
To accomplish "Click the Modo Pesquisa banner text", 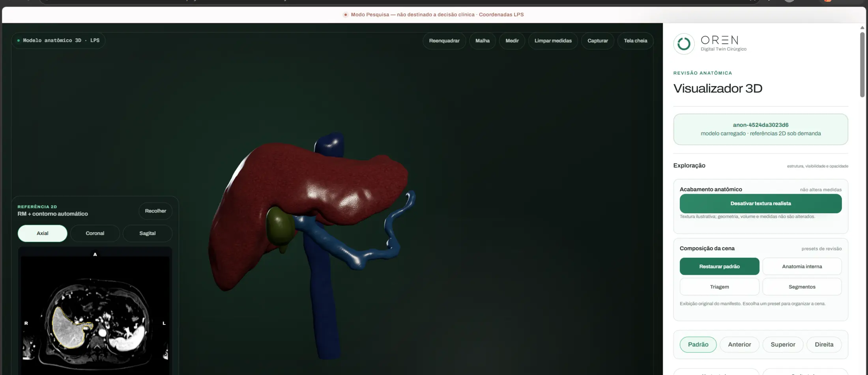I will [x=437, y=15].
